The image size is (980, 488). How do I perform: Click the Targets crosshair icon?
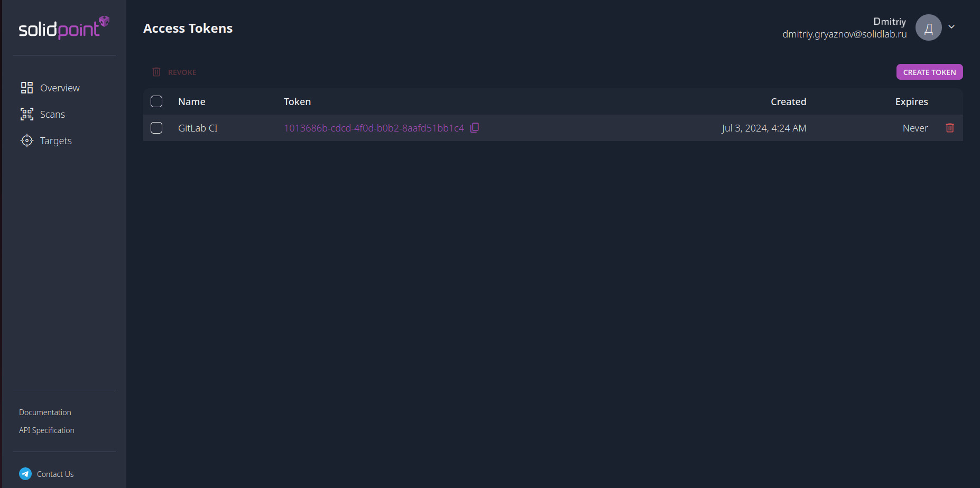coord(26,140)
